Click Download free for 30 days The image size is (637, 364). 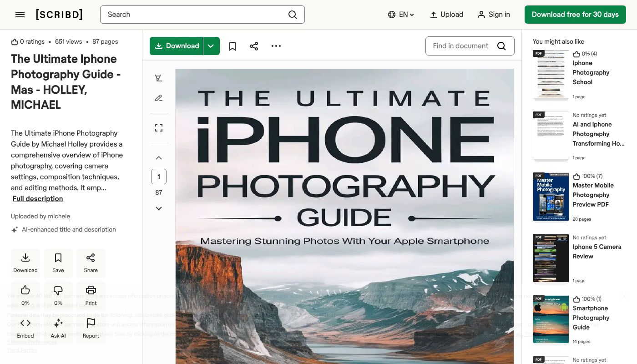575,15
